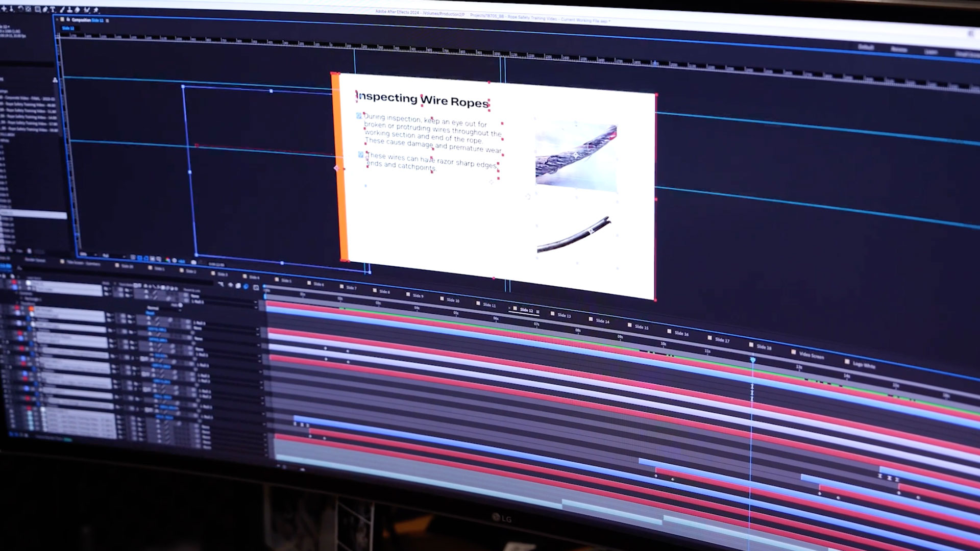Open the Slide 12 timeline panel menu
This screenshot has height=551, width=980.
pyautogui.click(x=537, y=312)
